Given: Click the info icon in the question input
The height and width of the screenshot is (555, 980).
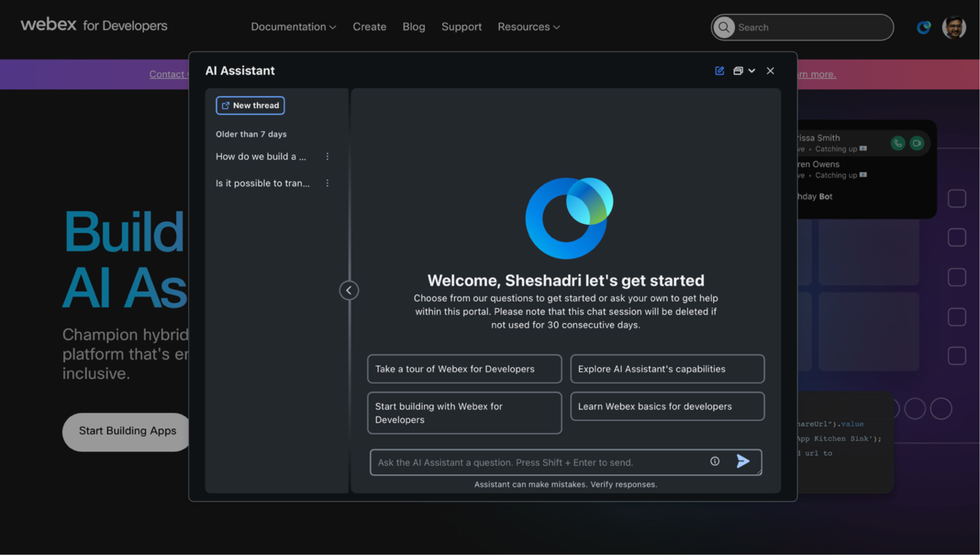Looking at the screenshot, I should (x=715, y=461).
